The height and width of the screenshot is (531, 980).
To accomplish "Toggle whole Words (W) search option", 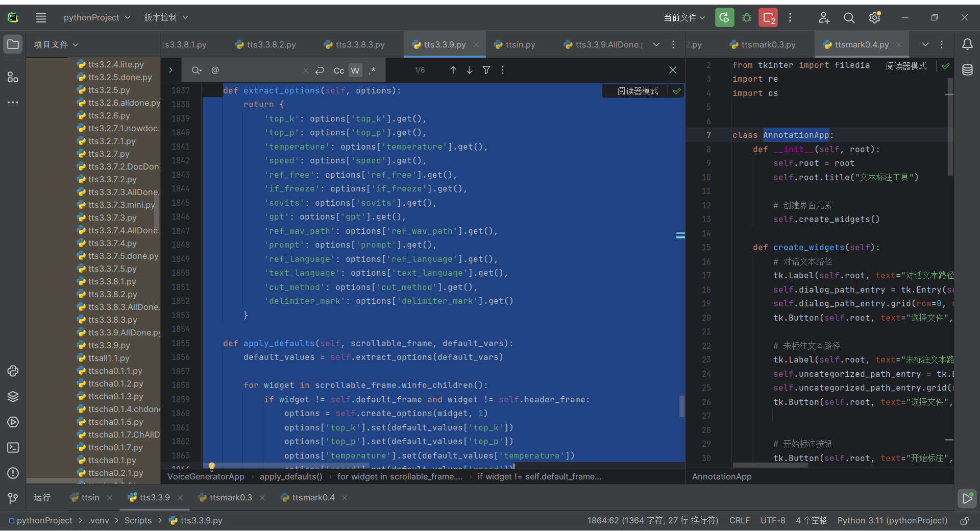I will pos(355,70).
